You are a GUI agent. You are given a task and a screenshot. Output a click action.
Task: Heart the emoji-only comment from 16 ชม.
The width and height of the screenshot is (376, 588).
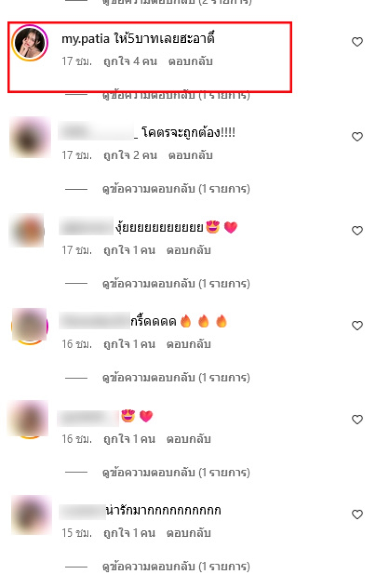357,419
